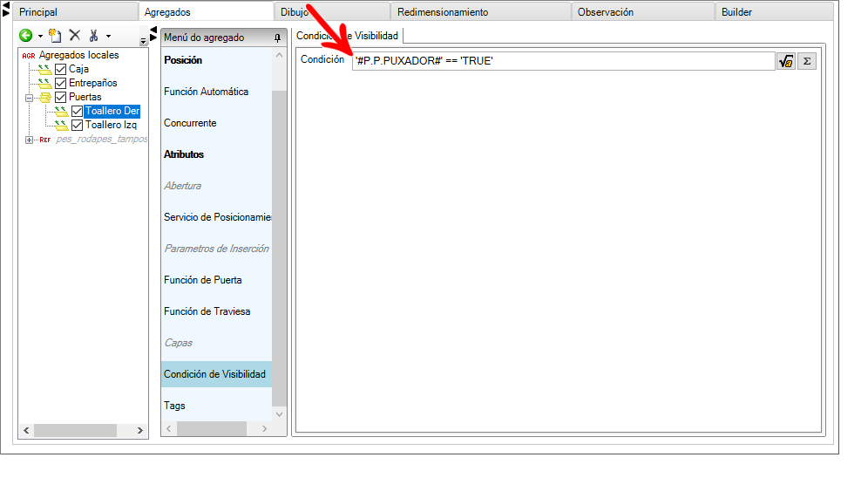Switch to the Observación tab
The image size is (868, 478).
(x=643, y=11)
